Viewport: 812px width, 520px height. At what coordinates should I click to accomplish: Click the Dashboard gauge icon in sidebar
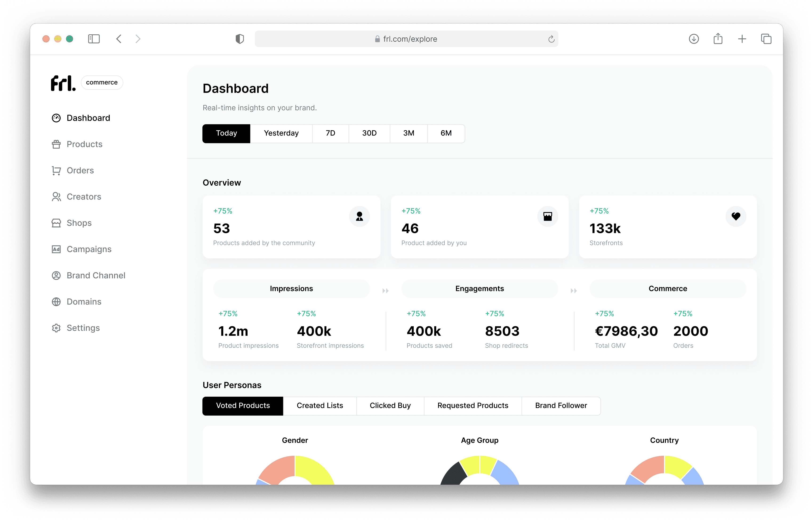coord(56,118)
